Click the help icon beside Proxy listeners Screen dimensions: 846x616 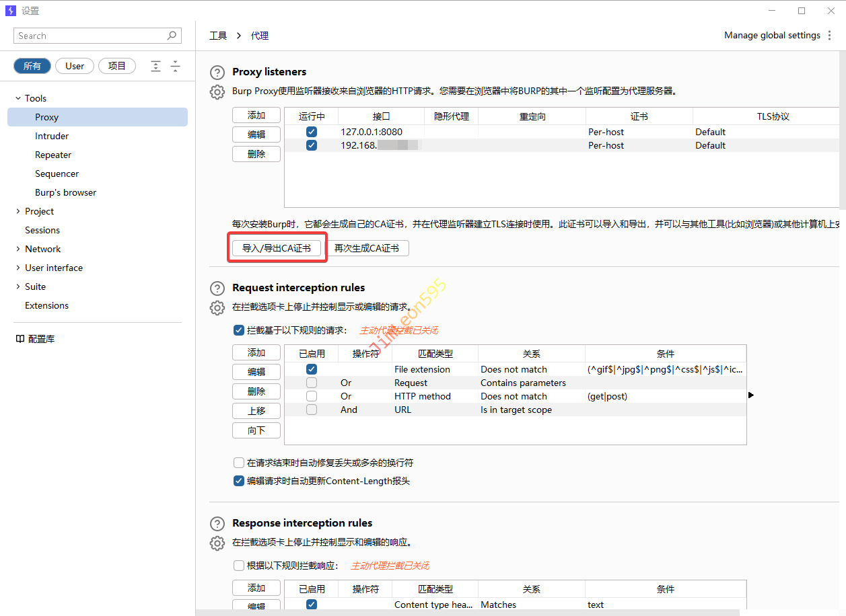[217, 73]
